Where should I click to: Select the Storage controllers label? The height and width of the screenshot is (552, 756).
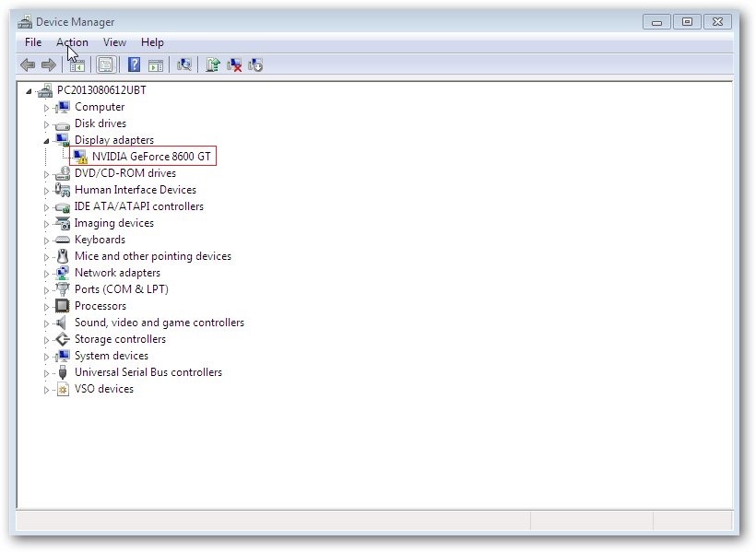click(x=120, y=339)
